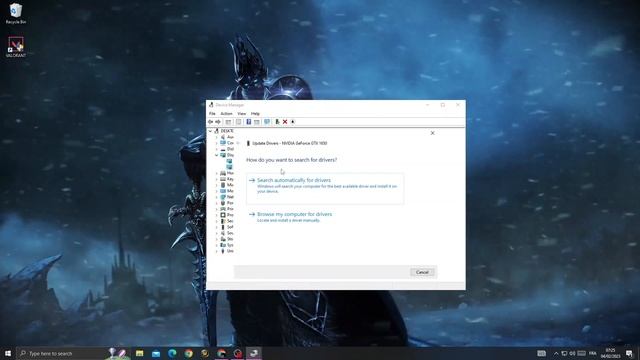Show hidden system tray icons chevron

pos(556,353)
